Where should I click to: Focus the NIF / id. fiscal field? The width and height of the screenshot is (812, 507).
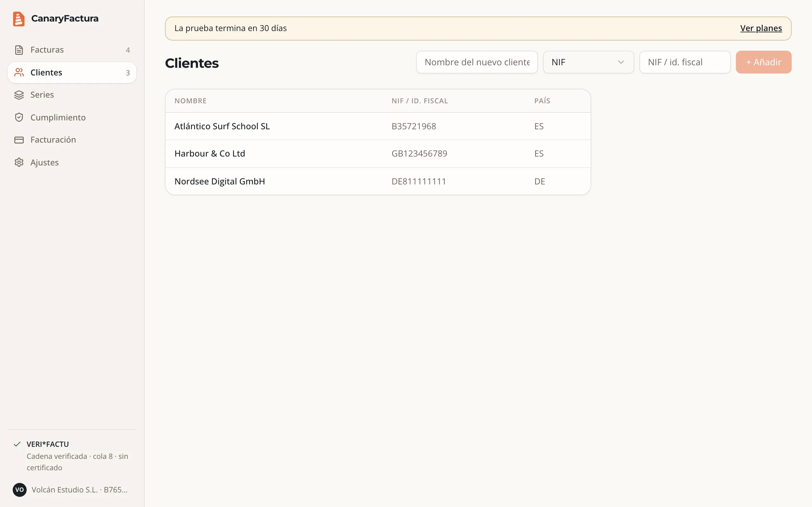pyautogui.click(x=685, y=62)
